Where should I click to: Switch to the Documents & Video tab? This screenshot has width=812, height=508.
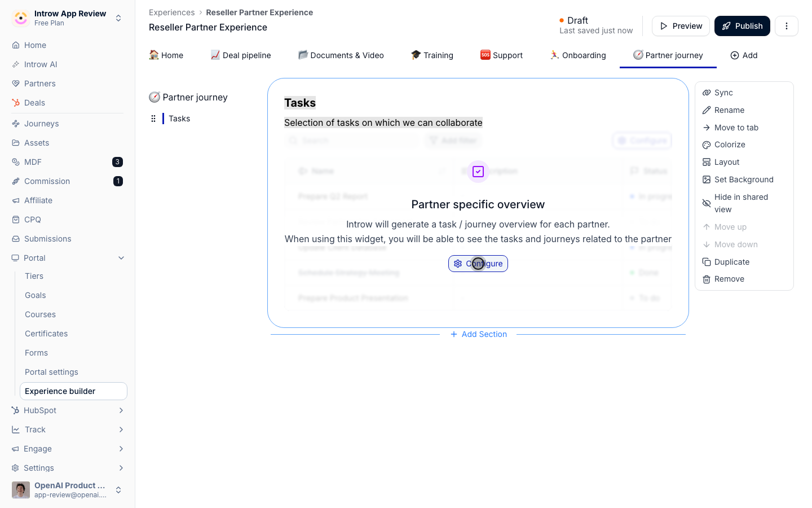pyautogui.click(x=341, y=55)
